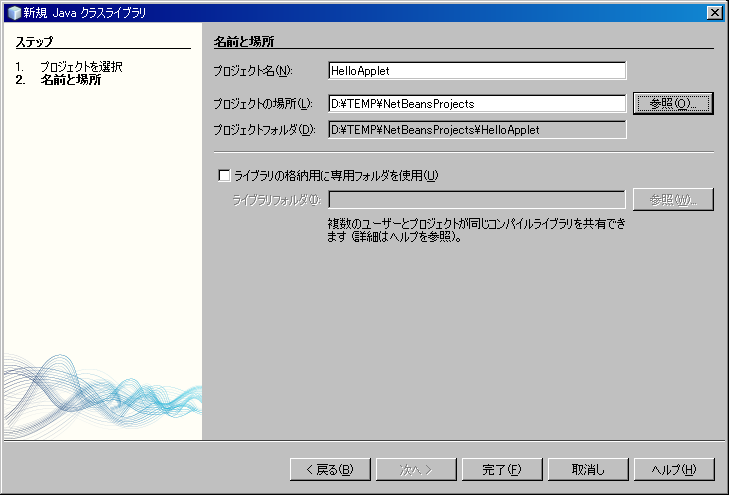Go back with the < 戻る(B) button

coord(330,469)
